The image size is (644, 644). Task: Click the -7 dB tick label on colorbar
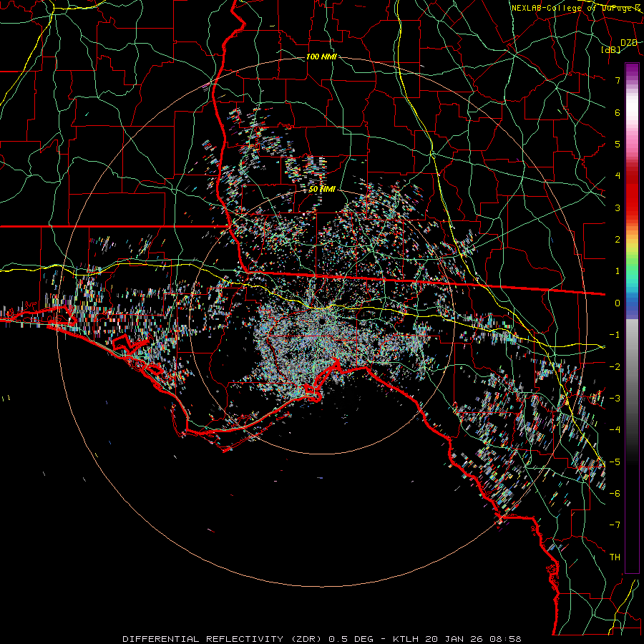coord(615,525)
